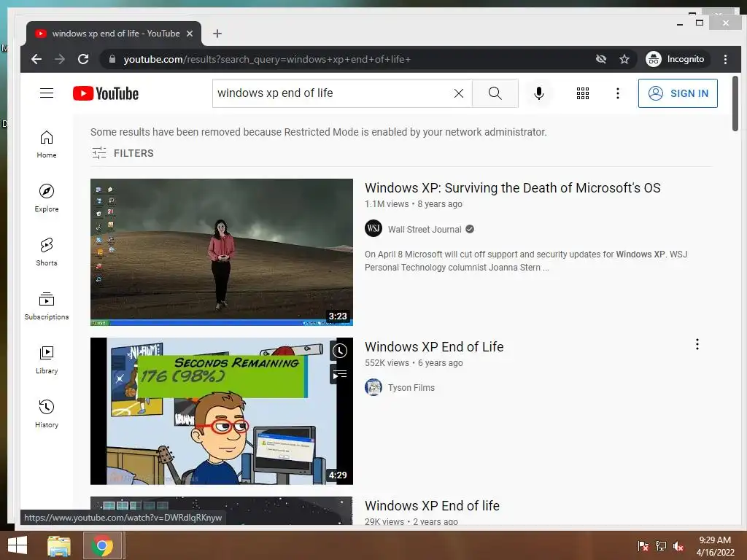Start voice search with the microphone

[x=539, y=93]
